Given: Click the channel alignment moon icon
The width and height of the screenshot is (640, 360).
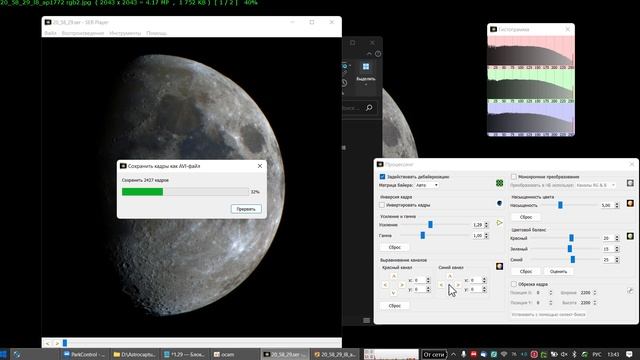Looking at the screenshot, I should pos(499,267).
